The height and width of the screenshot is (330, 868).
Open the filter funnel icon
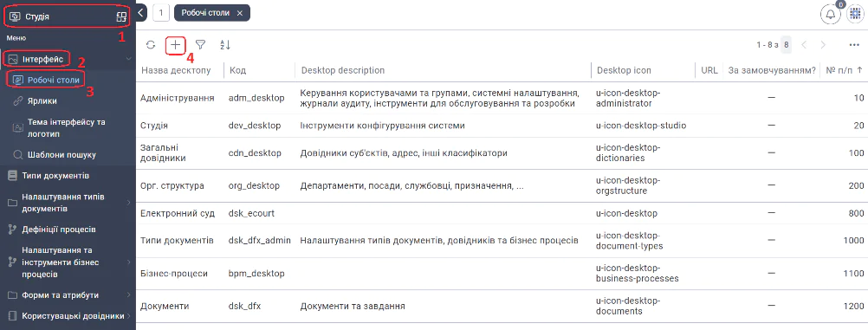tap(200, 45)
